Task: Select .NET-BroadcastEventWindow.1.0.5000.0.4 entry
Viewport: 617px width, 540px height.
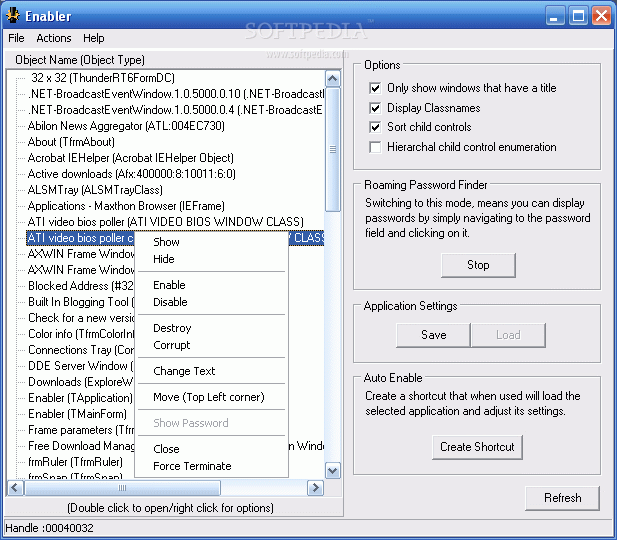Action: pos(175,110)
